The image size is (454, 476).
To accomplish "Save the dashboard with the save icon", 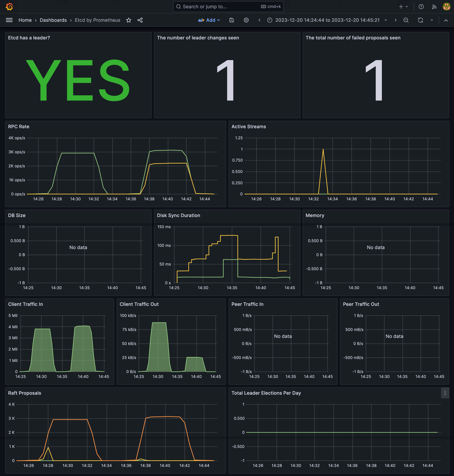I will click(232, 20).
